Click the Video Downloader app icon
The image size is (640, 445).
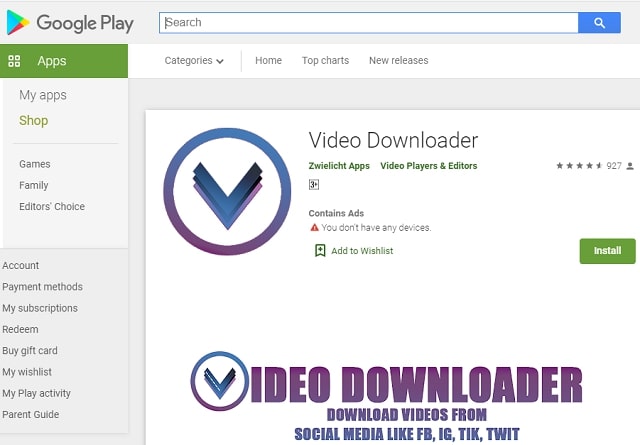tap(227, 191)
